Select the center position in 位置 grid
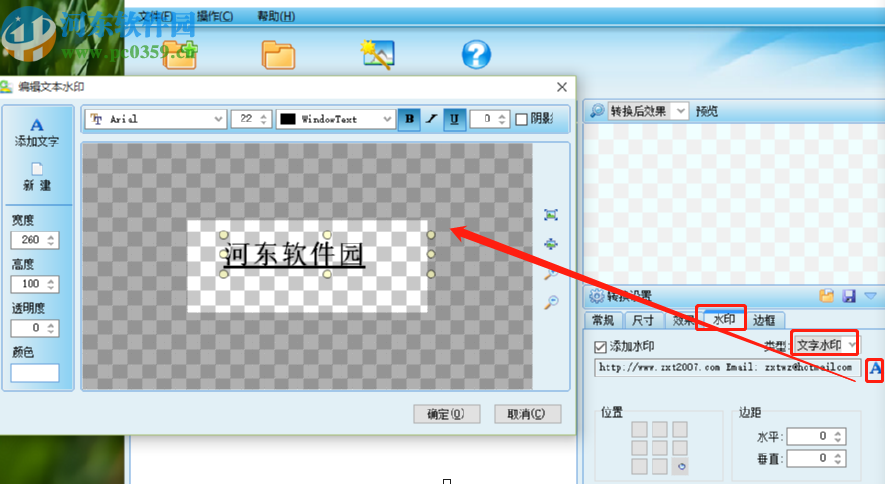 660,448
